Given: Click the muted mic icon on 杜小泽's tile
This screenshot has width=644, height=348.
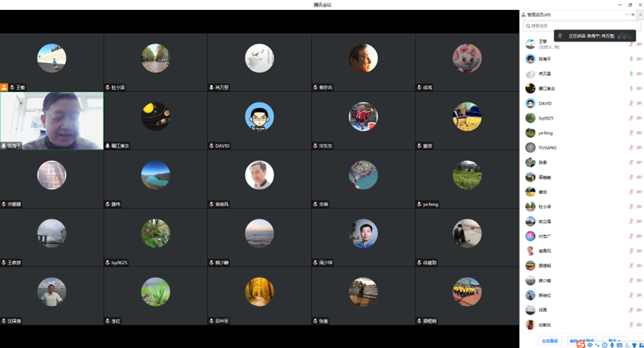Looking at the screenshot, I should coord(108,87).
